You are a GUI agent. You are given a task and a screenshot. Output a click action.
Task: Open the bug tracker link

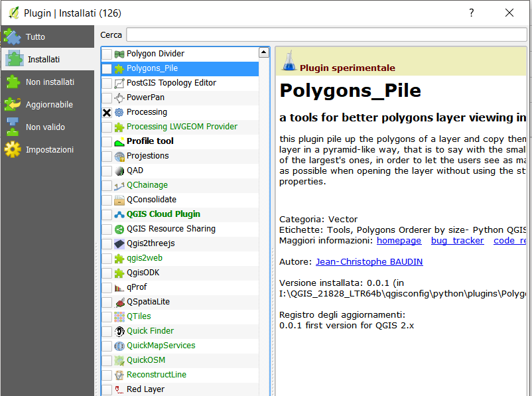coord(457,240)
